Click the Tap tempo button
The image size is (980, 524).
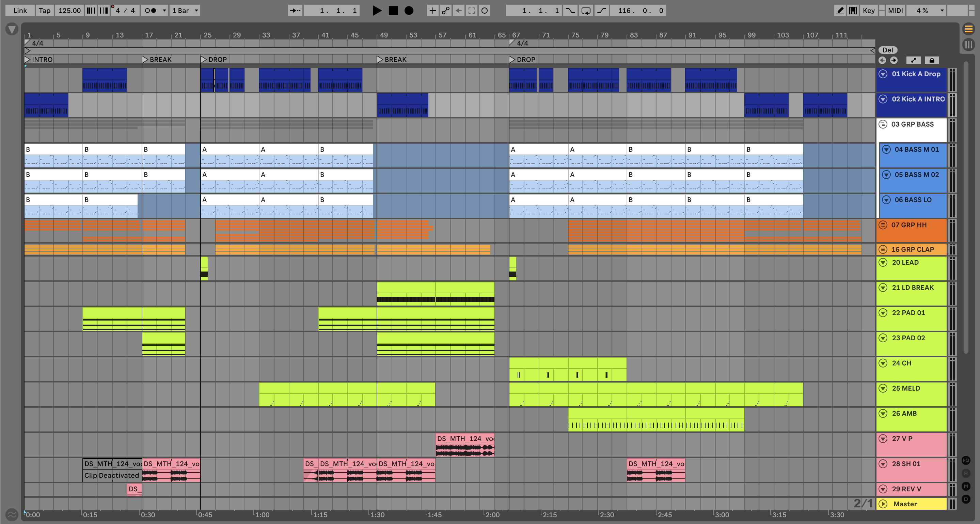(45, 10)
